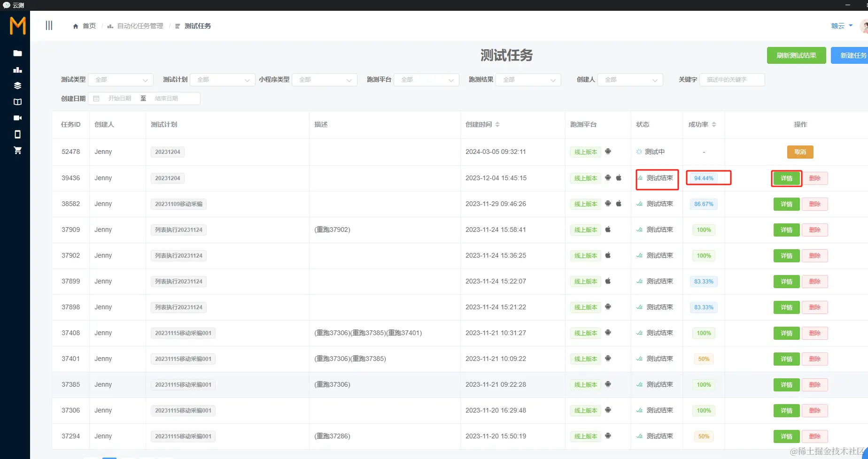Click the calendar icon in the 创建日期 picker

(96, 99)
